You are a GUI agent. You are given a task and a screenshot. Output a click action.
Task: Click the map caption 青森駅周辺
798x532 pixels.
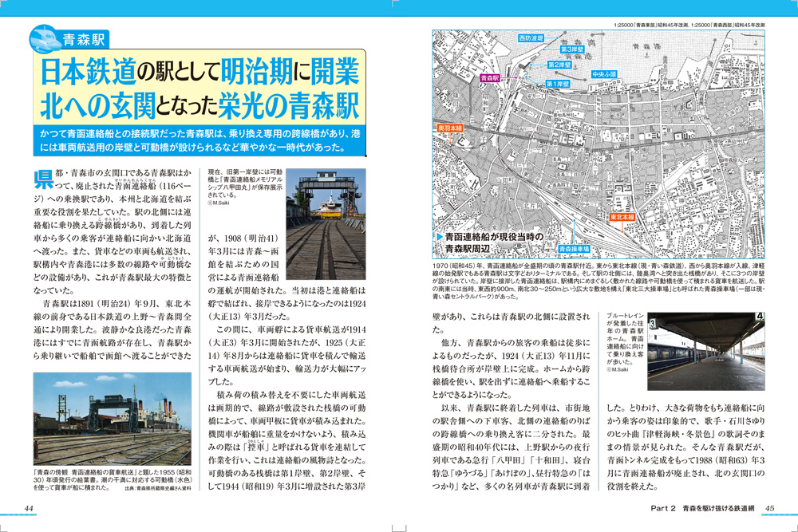[x=467, y=249]
